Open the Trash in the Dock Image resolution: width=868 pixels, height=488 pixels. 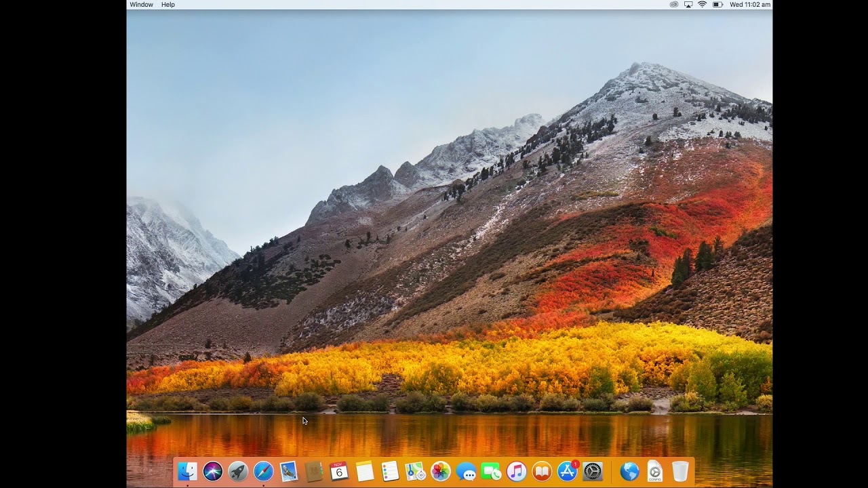(680, 471)
